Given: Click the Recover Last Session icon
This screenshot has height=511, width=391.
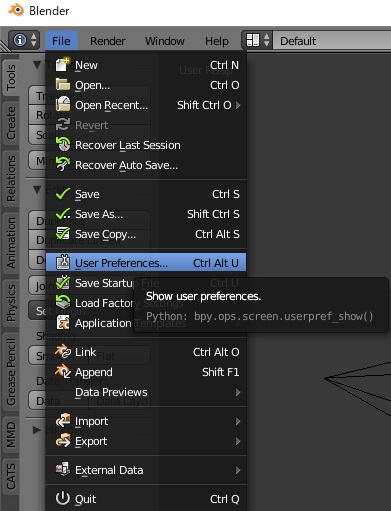Looking at the screenshot, I should [x=63, y=145].
